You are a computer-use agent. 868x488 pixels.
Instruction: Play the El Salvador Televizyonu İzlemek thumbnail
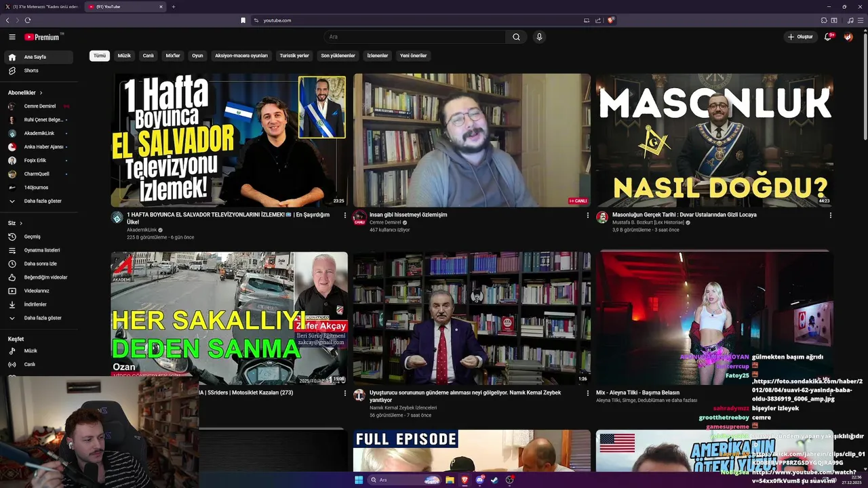point(229,140)
